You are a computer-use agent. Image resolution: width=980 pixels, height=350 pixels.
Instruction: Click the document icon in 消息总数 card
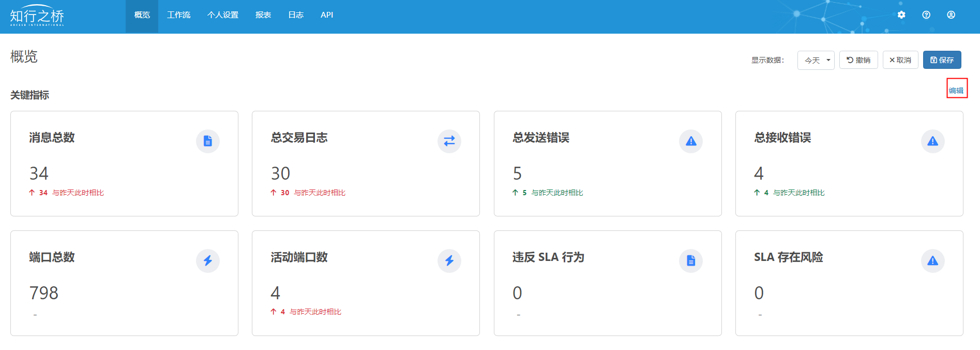(208, 141)
